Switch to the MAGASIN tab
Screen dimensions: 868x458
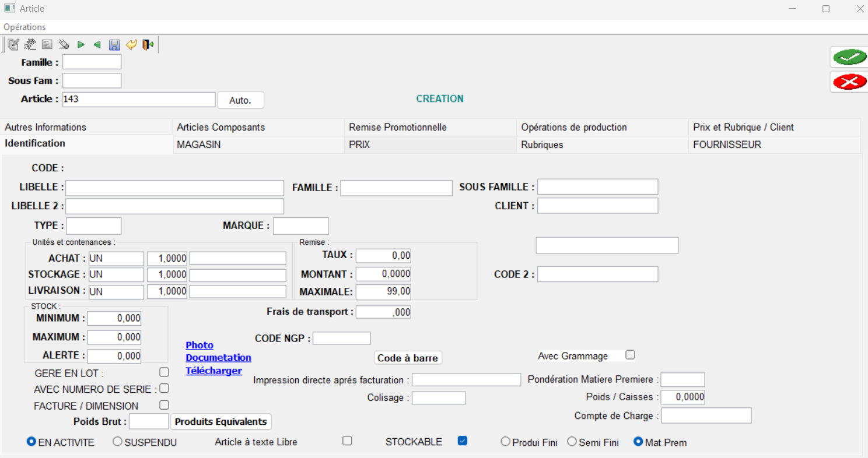[259, 145]
